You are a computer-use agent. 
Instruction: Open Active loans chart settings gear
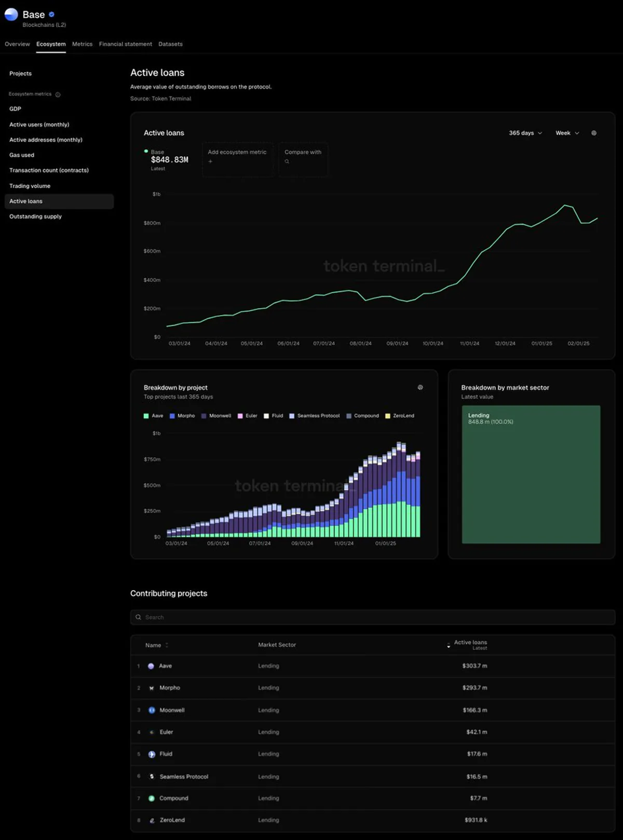tap(594, 133)
